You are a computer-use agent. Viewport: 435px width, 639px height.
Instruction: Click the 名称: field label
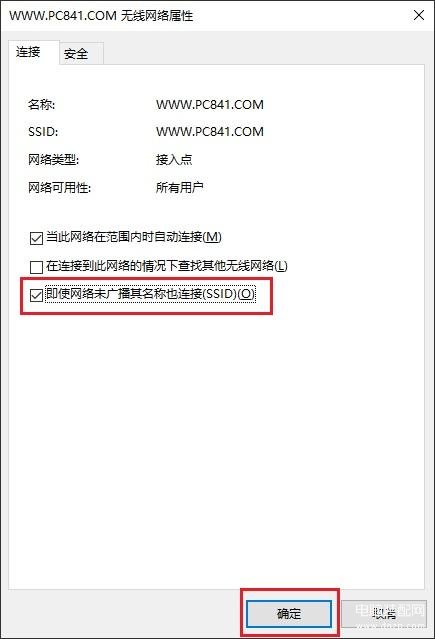point(41,105)
